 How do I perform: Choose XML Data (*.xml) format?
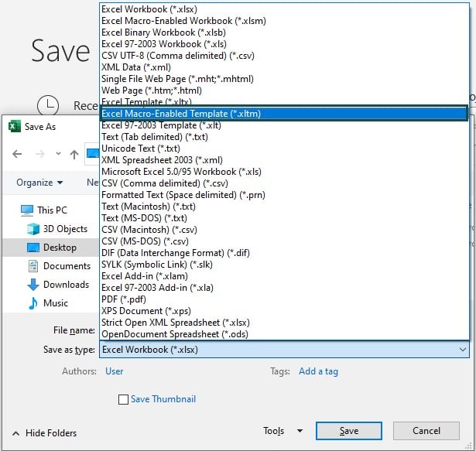284,67
